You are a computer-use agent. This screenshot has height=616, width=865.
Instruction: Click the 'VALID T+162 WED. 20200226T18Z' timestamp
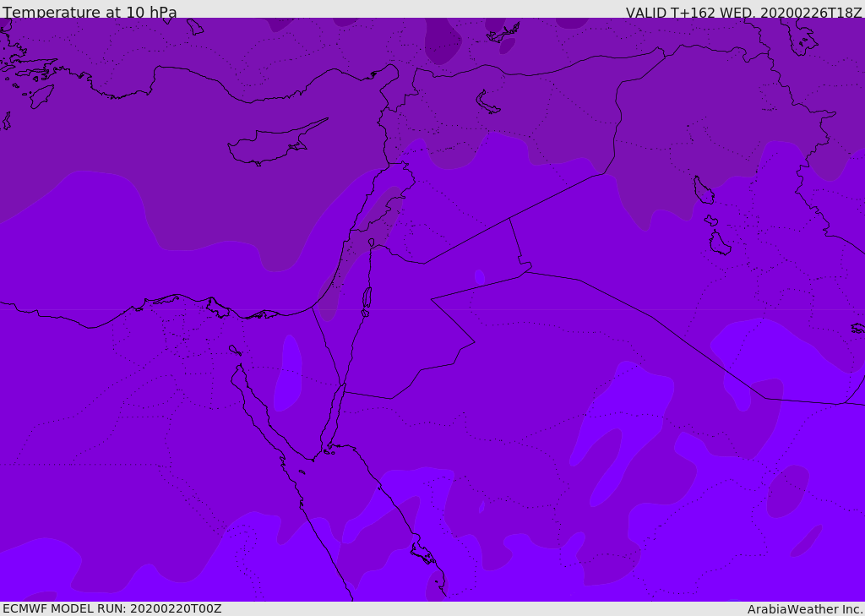[743, 12]
